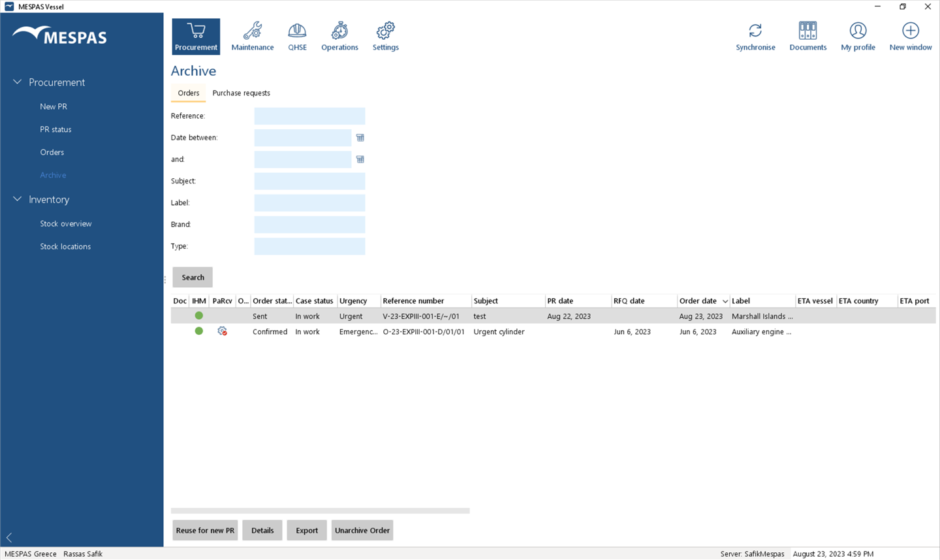Open calendar for Date between field
This screenshot has height=560, width=940.
tap(360, 138)
